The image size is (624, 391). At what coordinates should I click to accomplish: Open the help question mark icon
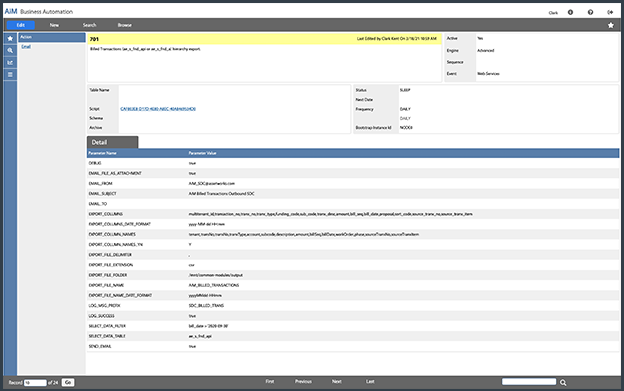[x=590, y=12]
